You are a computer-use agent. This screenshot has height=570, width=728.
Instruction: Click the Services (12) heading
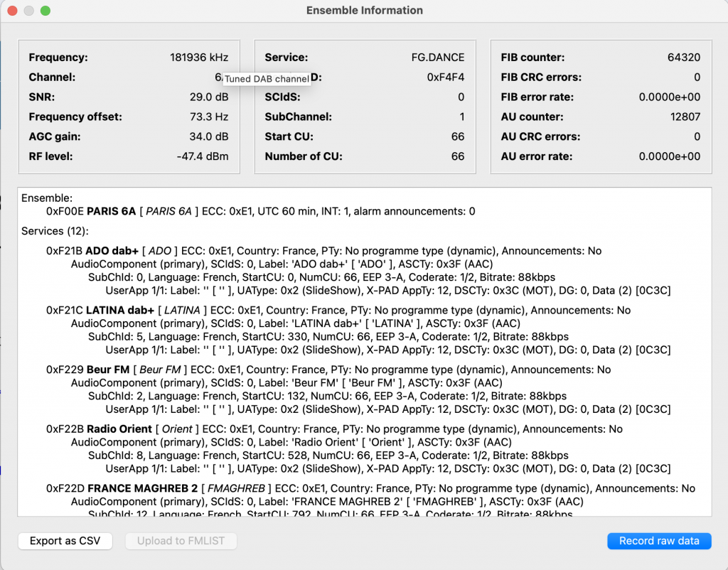pos(55,232)
